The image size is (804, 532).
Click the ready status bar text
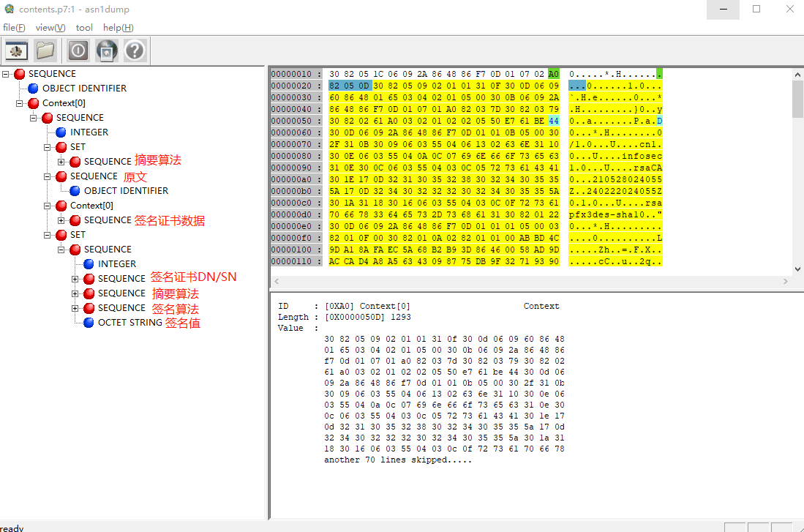coord(12,528)
